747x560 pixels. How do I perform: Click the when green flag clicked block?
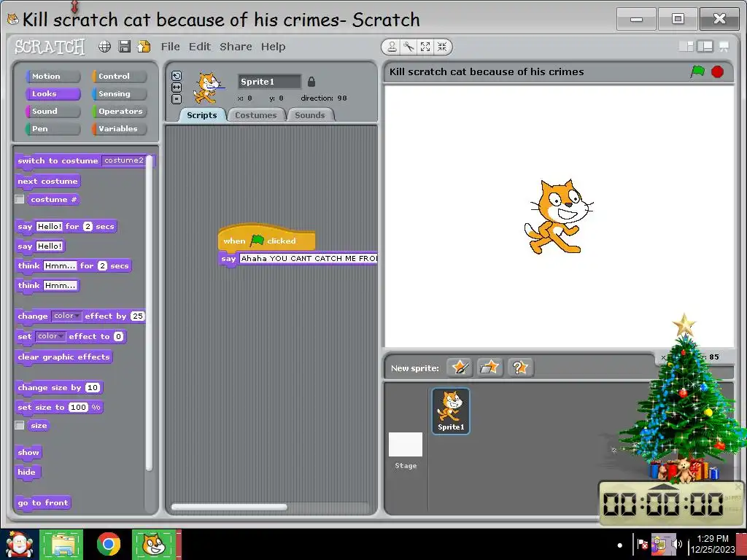pyautogui.click(x=266, y=239)
